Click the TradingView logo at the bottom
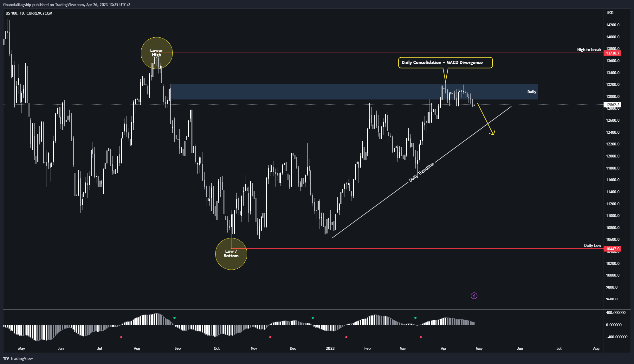The image size is (634, 364). point(18,358)
